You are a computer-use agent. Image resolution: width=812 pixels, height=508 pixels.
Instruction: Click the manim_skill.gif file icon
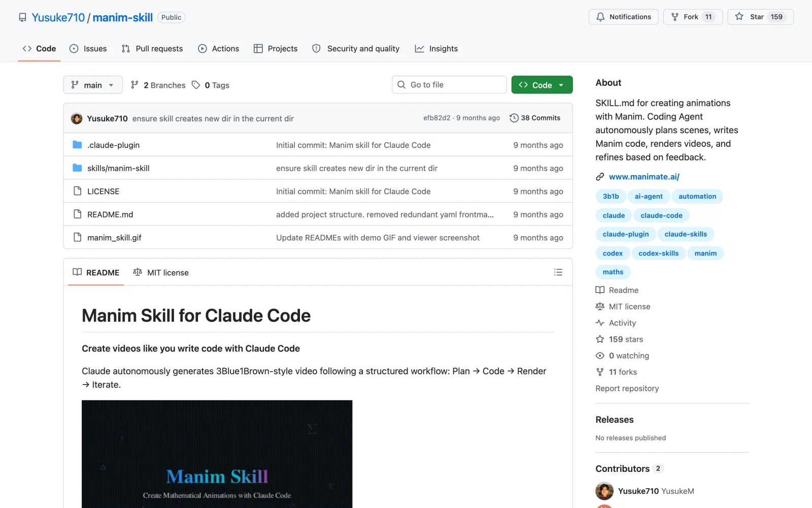[77, 237]
